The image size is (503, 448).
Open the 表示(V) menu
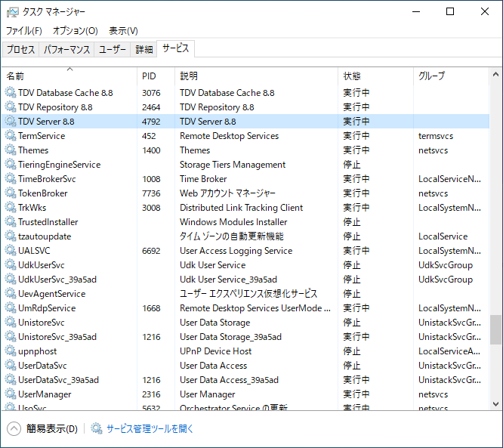(x=123, y=31)
